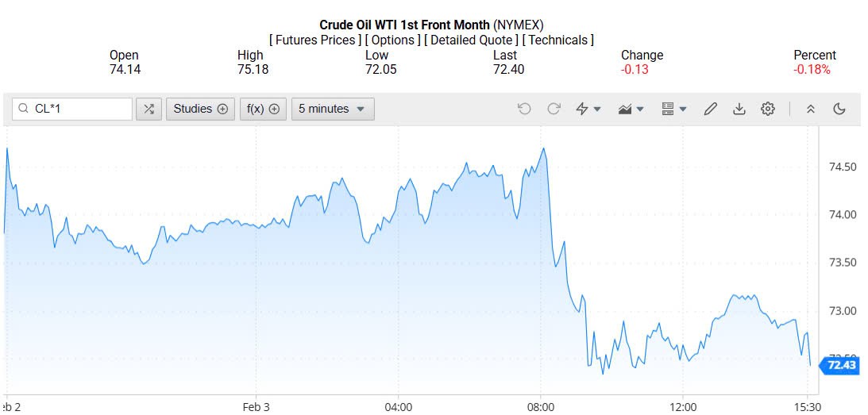The width and height of the screenshot is (868, 415).
Task: Redo the chart action
Action: click(x=554, y=109)
